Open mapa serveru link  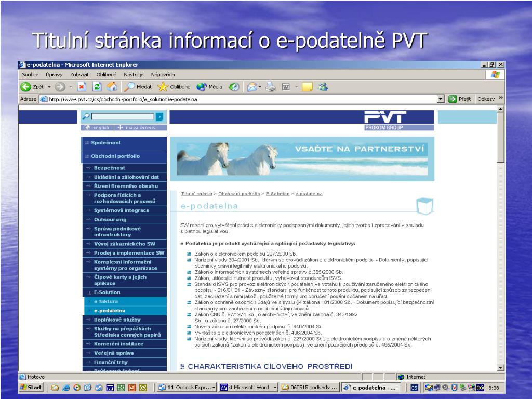(x=140, y=128)
